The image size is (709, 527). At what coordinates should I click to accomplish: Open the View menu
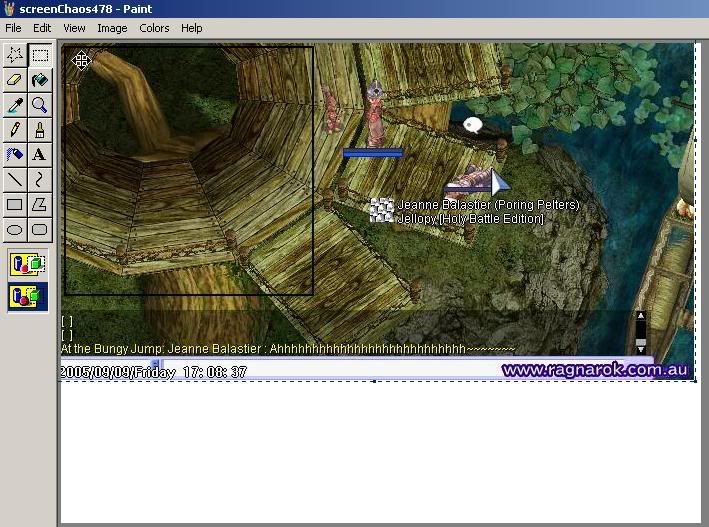point(74,28)
